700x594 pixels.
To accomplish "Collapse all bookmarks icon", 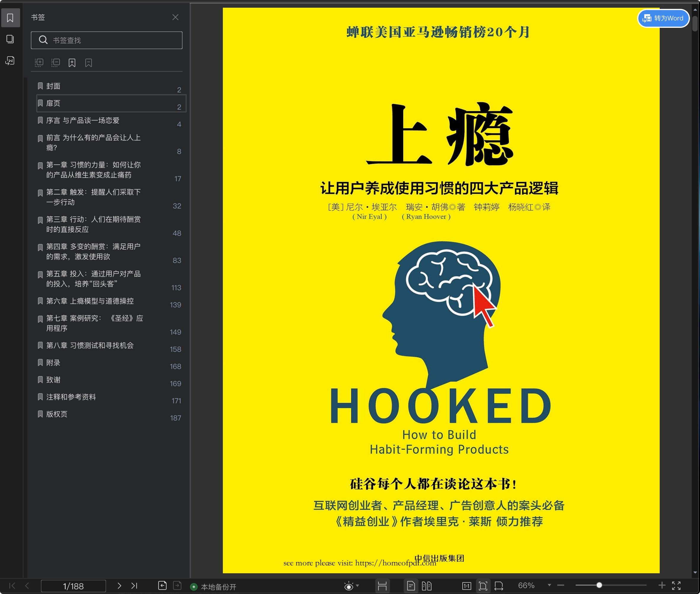I will [56, 63].
